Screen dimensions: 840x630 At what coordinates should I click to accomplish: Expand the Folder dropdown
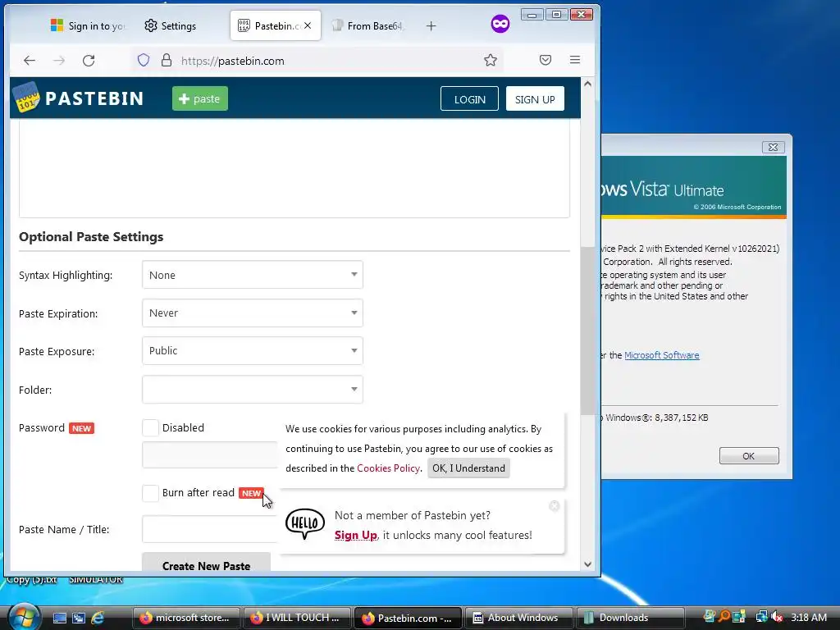point(253,390)
